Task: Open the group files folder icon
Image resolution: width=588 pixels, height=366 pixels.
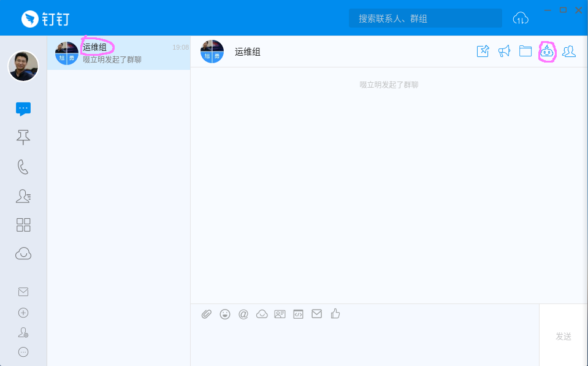Action: (x=525, y=51)
